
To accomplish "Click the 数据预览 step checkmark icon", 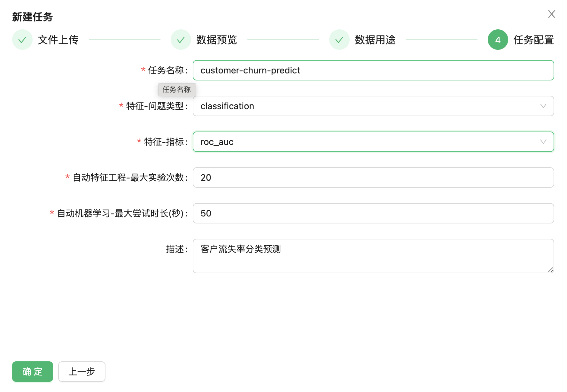I will pos(181,40).
